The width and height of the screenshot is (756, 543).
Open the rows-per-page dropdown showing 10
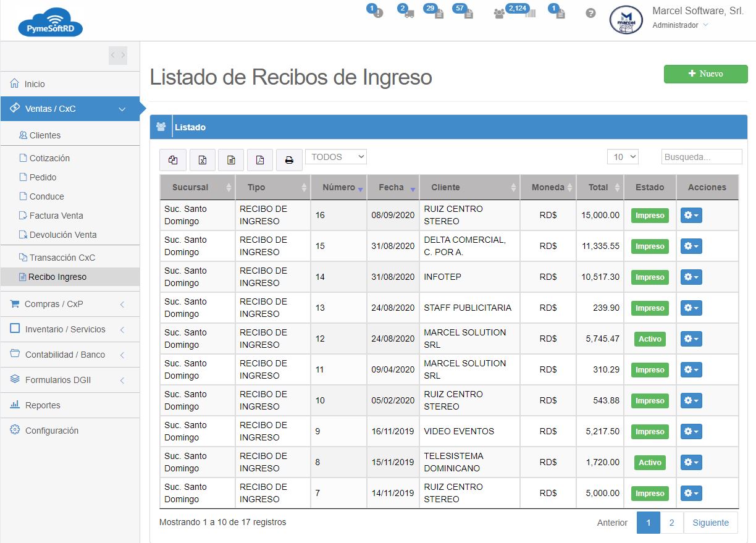[x=622, y=157]
